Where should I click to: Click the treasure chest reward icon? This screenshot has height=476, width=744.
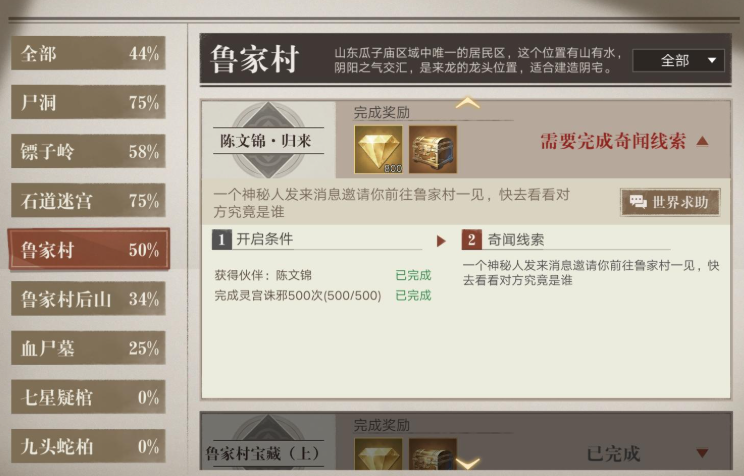tap(433, 149)
